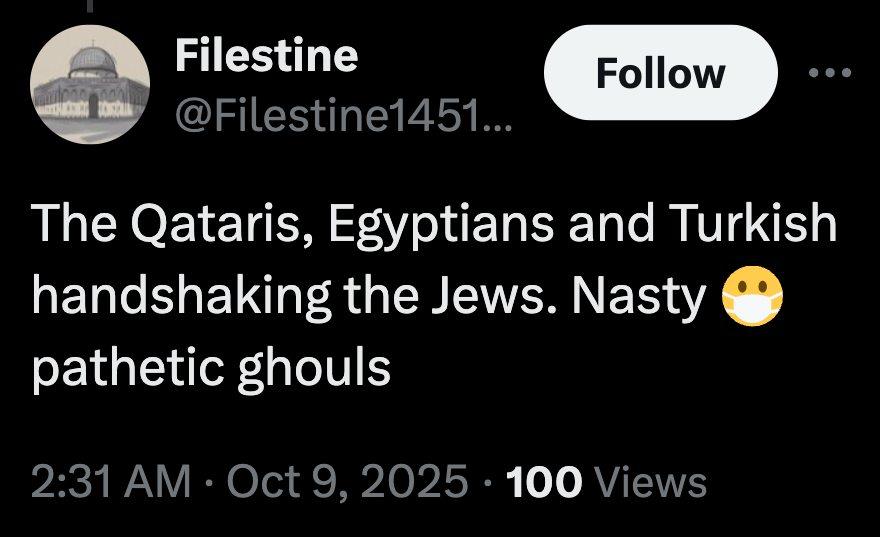Click the word "Views" in the tweet footer
This screenshot has height=537, width=880.
tap(650, 482)
